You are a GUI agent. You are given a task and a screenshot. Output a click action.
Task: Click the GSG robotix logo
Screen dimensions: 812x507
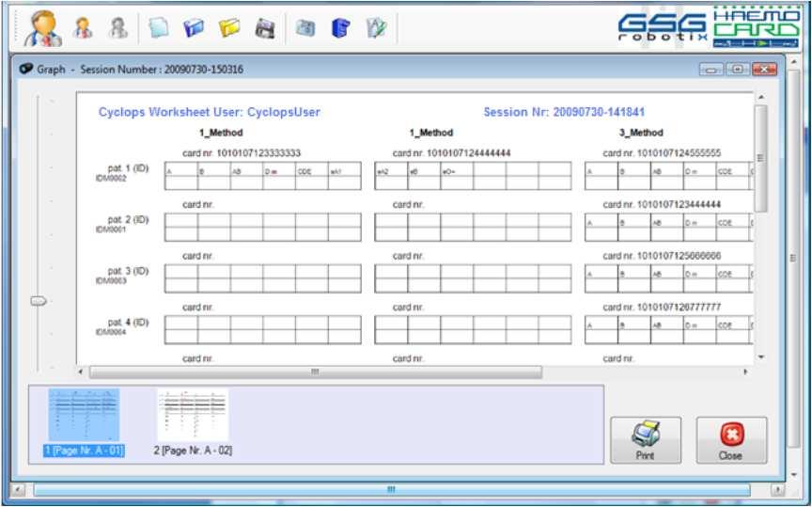tap(663, 28)
